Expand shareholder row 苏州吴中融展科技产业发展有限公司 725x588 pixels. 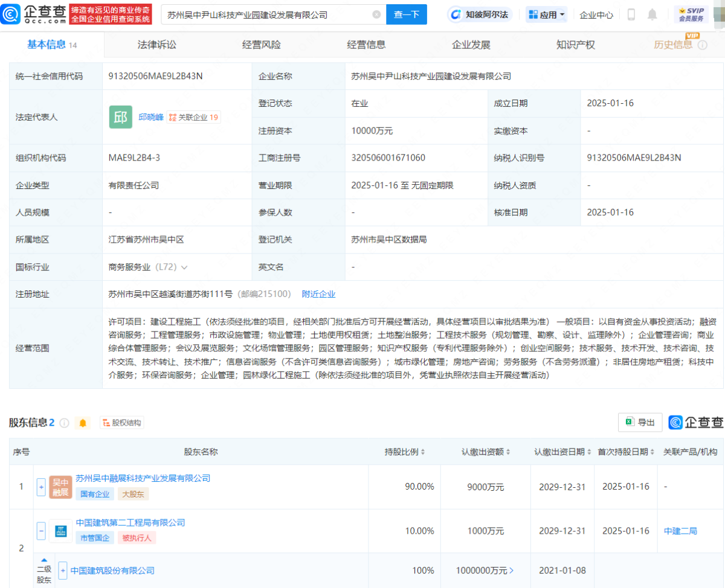pos(41,487)
